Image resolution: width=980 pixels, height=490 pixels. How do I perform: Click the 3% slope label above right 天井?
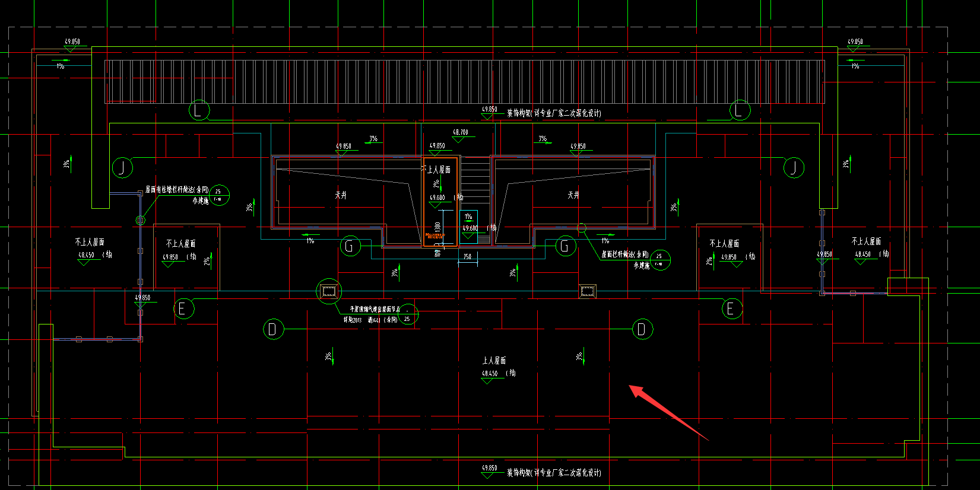pos(543,139)
